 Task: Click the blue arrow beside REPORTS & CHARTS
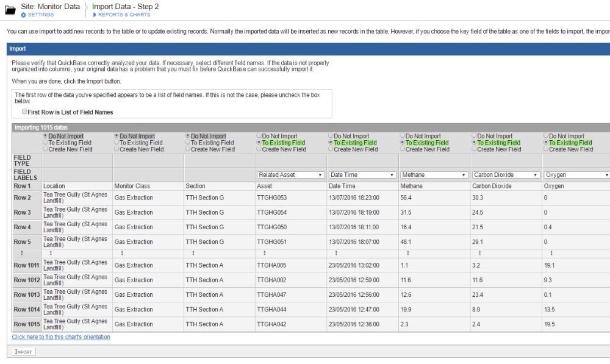tap(93, 13)
